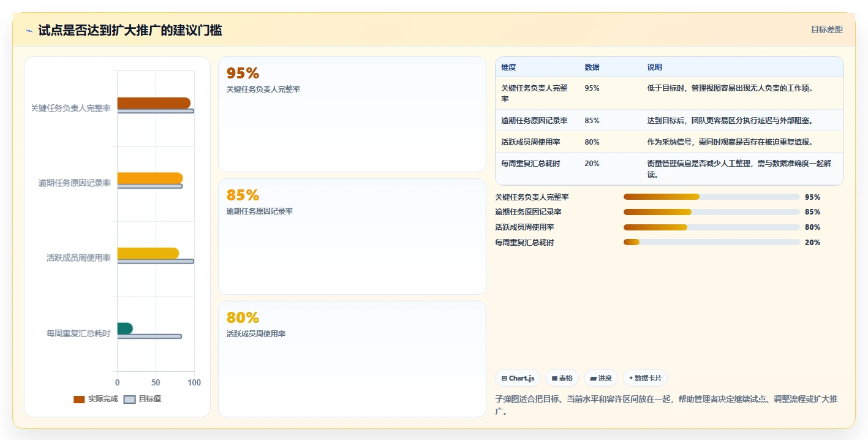Click the 数据卡片 tag chip
Viewport: 868px width, 440px height.
coord(645,378)
